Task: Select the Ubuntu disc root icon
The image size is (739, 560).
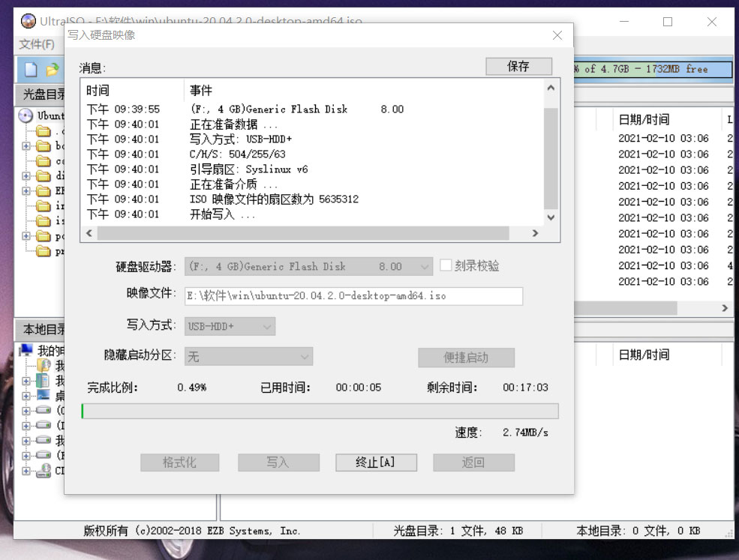Action: [26, 115]
